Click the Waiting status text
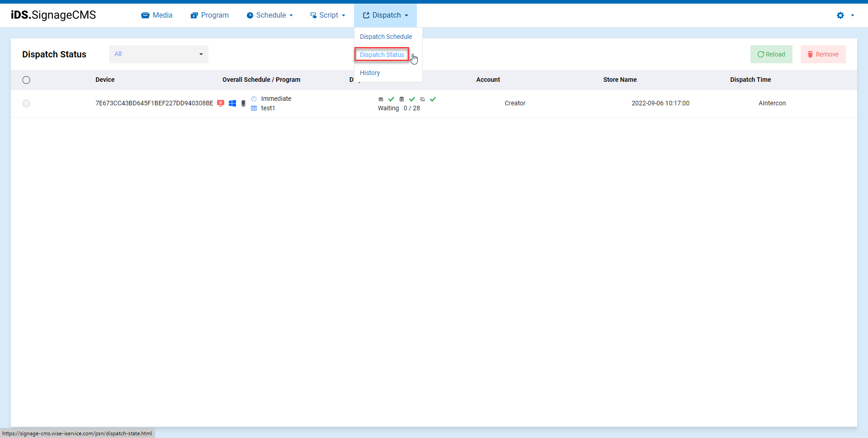The height and width of the screenshot is (438, 868). coord(388,108)
